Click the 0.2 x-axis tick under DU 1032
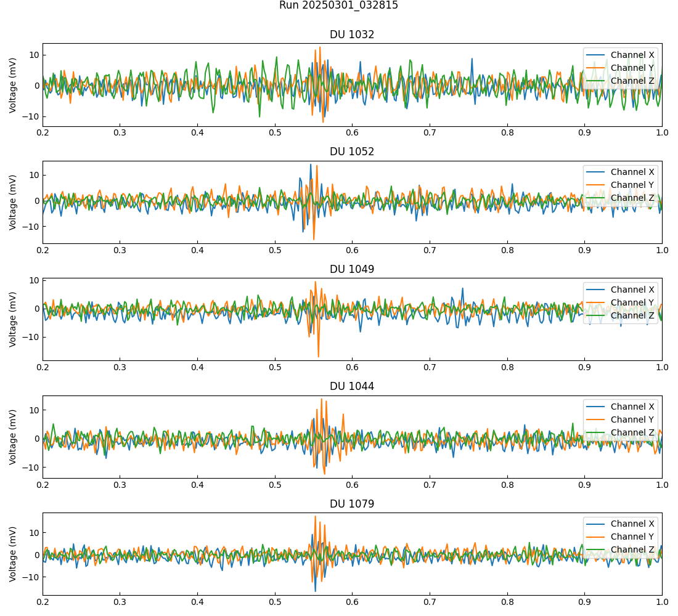Screen dimensions: 678x616 [43, 132]
